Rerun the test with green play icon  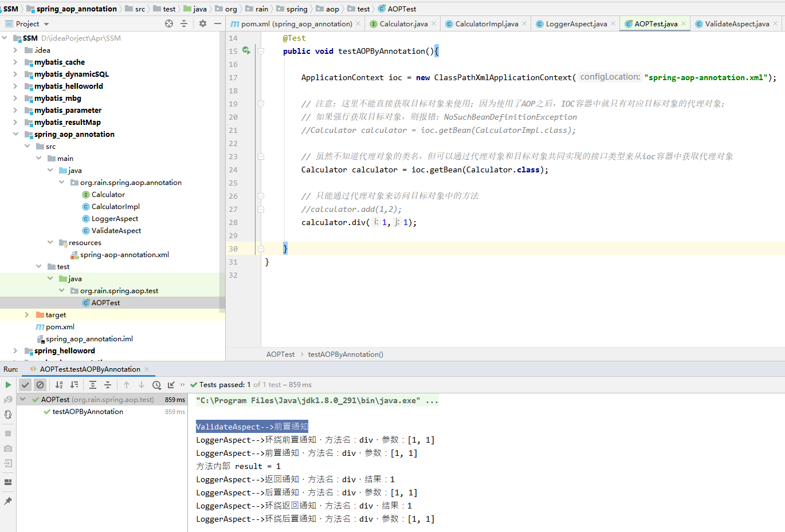click(8, 385)
